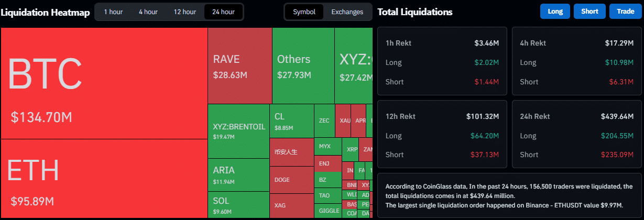
Task: Select the green ZEC tile
Action: coord(324,121)
